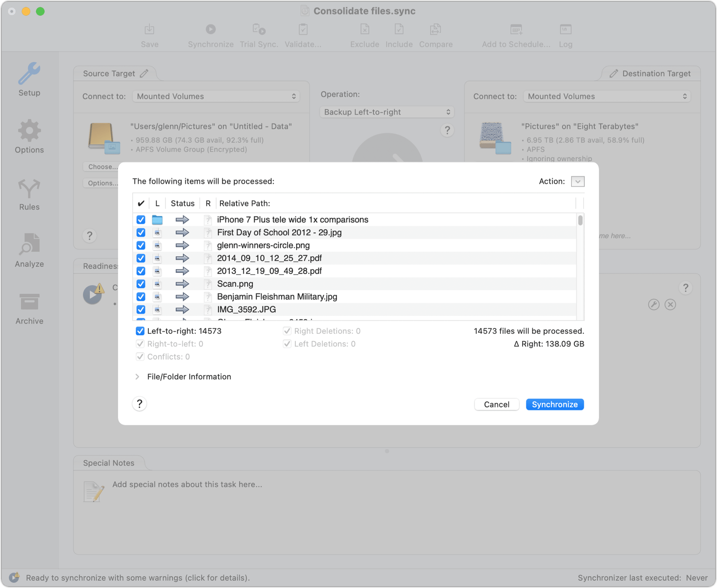717x588 pixels.
Task: Switch to the Special Notes tab
Action: tap(109, 463)
